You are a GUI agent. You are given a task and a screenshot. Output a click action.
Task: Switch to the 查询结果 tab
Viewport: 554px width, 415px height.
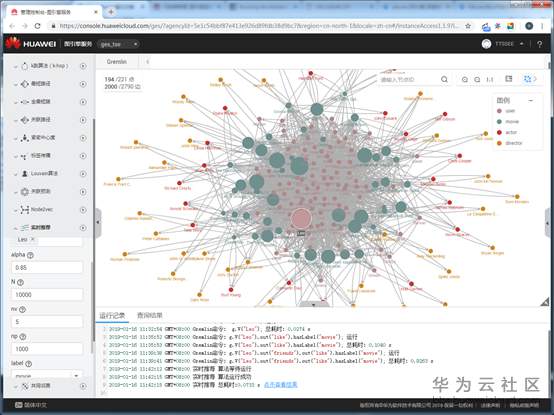tap(149, 315)
